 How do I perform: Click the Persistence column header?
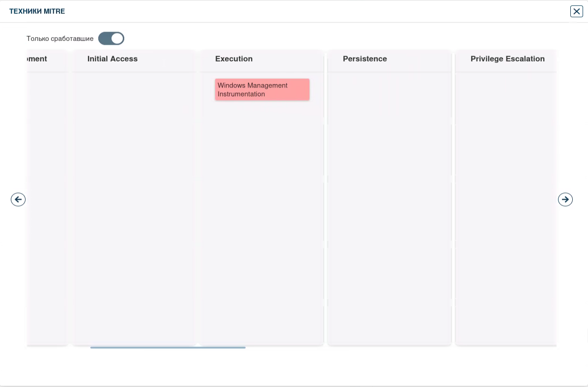364,59
